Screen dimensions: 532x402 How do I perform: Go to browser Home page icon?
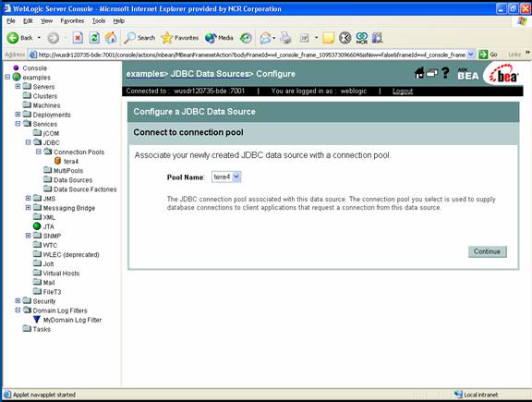[111, 38]
